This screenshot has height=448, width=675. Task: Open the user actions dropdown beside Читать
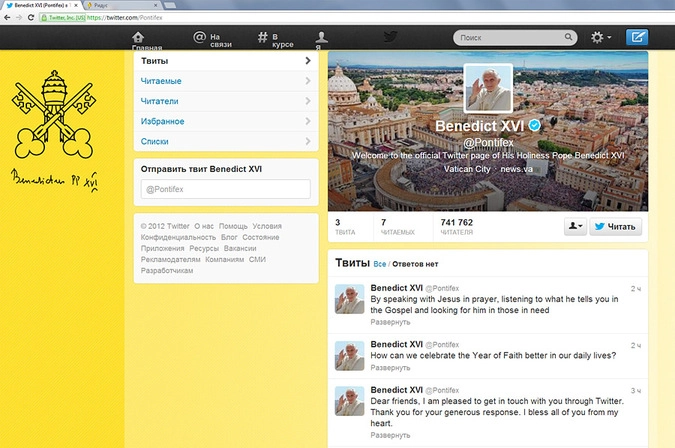pyautogui.click(x=576, y=226)
